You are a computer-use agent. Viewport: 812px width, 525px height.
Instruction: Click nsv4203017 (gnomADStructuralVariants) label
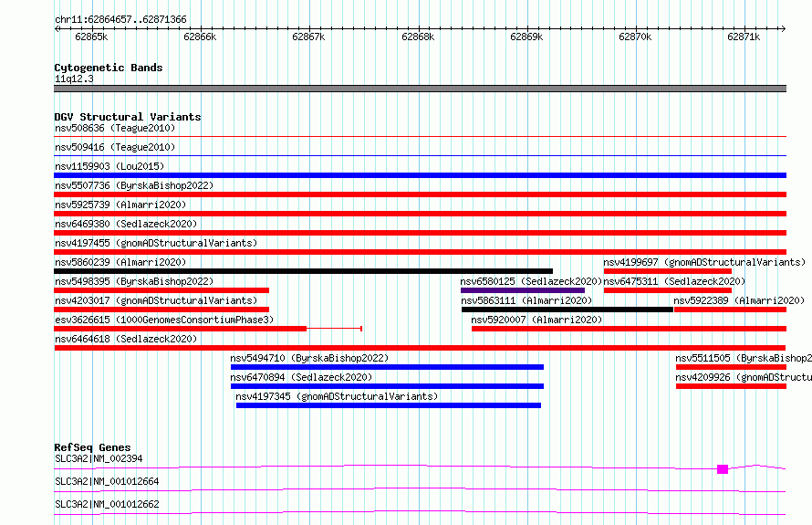coord(156,300)
